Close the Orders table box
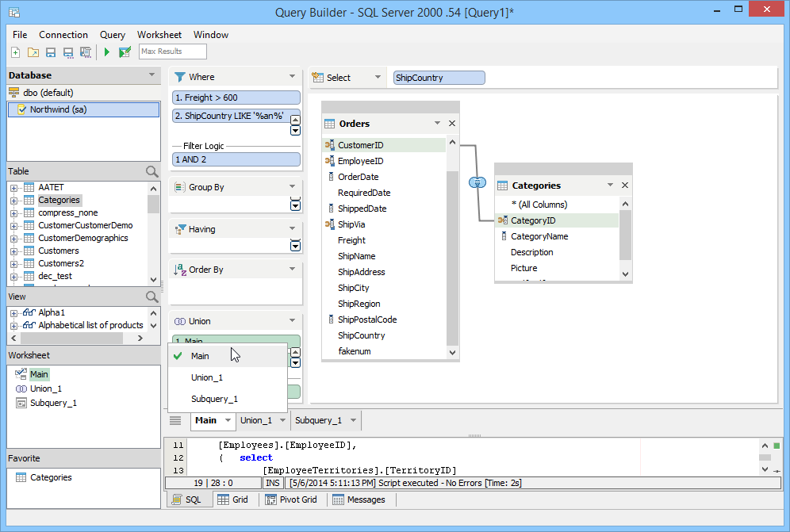The image size is (790, 532). point(452,124)
